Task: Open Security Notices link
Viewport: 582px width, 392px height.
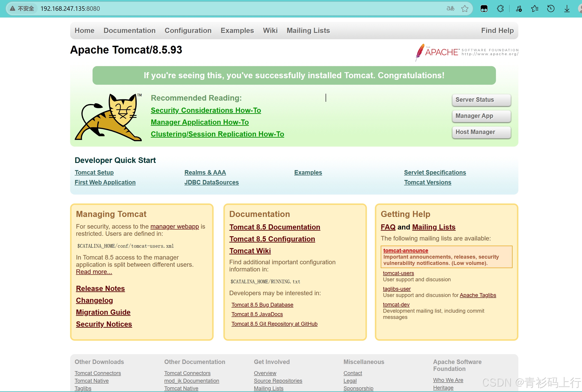Action: (x=104, y=324)
